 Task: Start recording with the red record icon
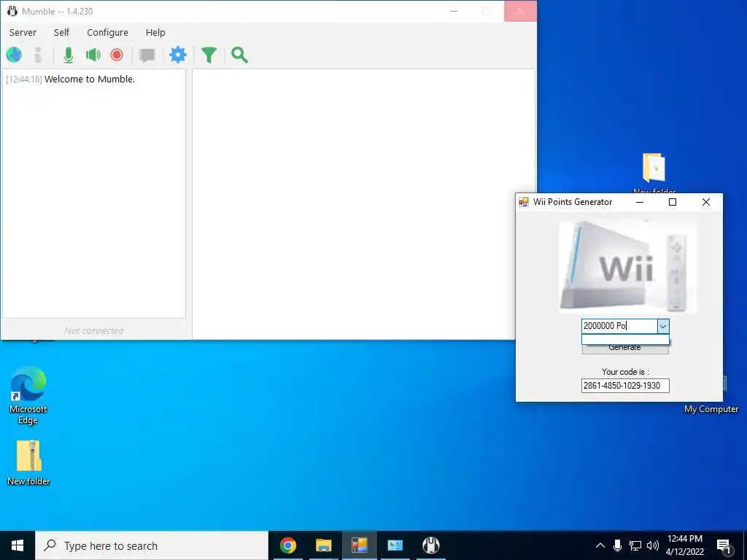(117, 55)
